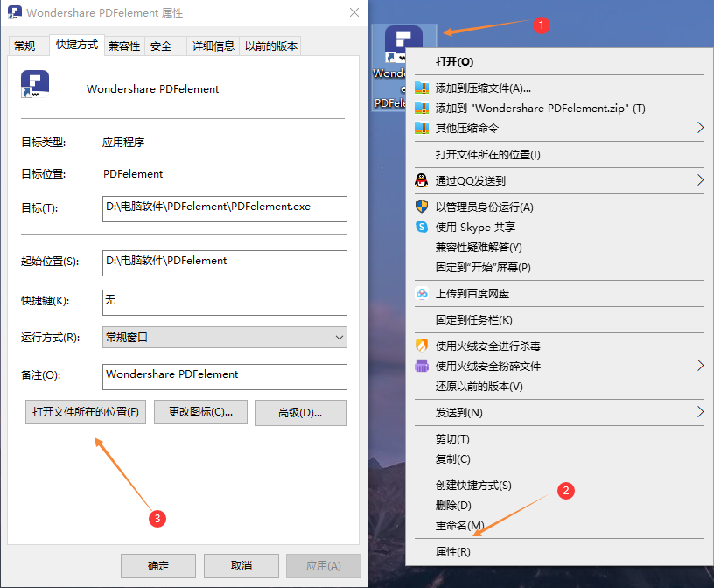714x588 pixels.
Task: Click archive icon beside 添加到 PDFelement.zip
Action: coord(422,108)
